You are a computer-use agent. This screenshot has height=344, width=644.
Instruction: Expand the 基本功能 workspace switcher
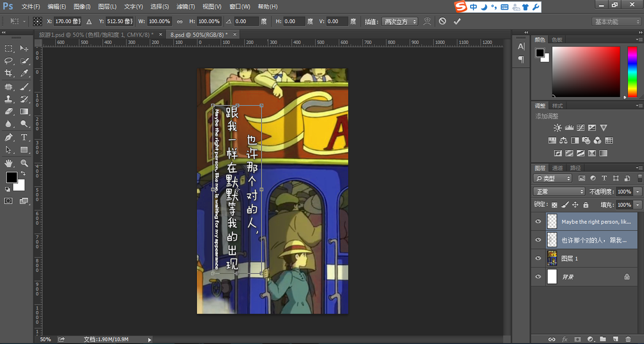(616, 21)
